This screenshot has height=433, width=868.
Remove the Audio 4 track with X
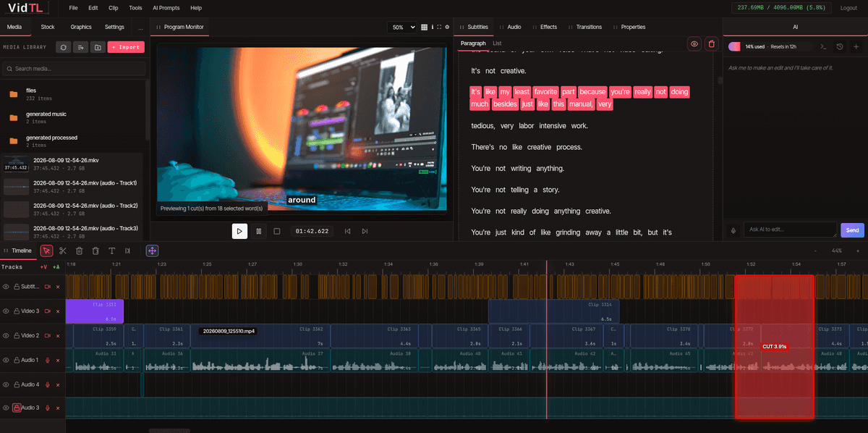(x=58, y=384)
